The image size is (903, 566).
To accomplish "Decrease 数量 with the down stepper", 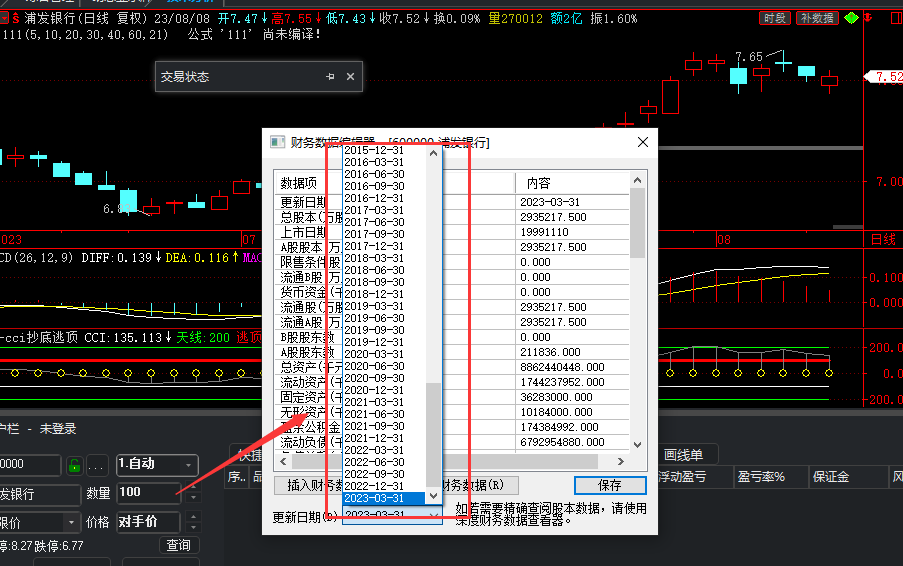I will tap(194, 497).
